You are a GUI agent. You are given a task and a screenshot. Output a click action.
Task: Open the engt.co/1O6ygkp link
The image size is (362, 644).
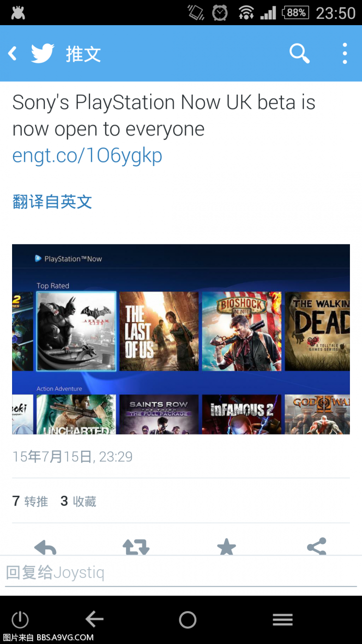click(x=87, y=156)
